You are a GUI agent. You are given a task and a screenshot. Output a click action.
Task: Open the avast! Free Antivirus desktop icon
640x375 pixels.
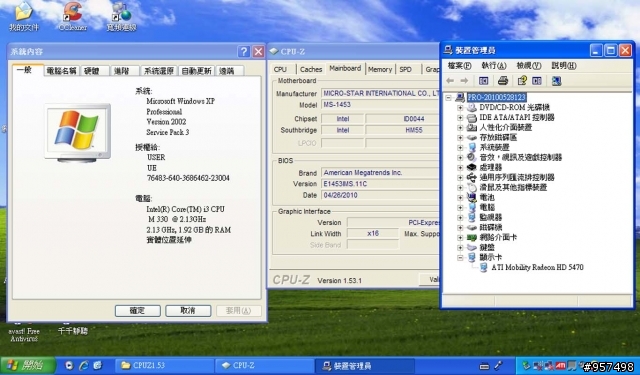24,335
